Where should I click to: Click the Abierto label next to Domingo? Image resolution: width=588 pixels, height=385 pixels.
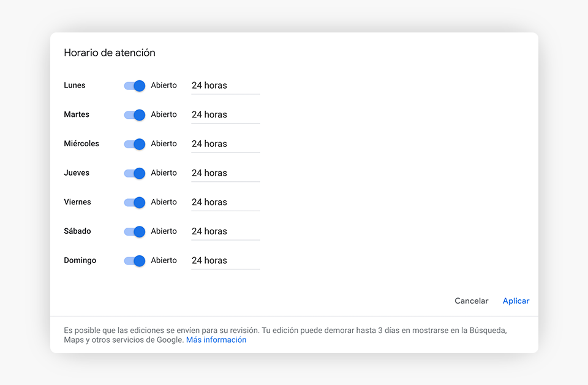click(164, 260)
